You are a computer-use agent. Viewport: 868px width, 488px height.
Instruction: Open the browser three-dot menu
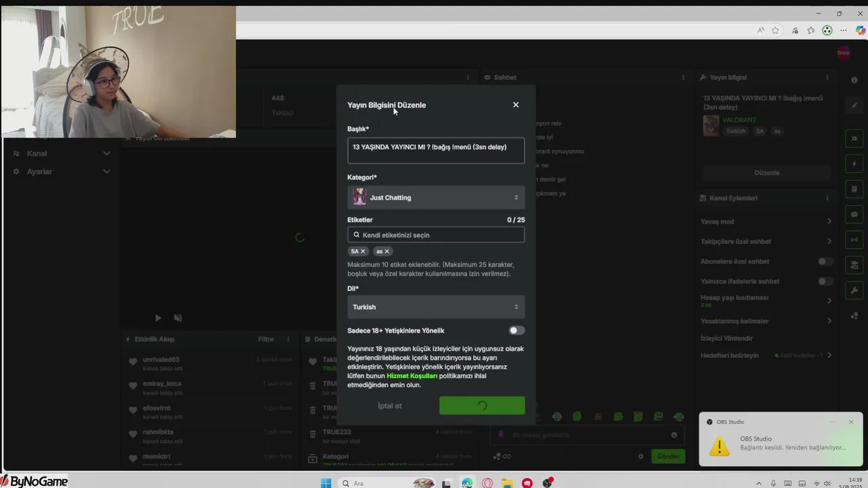coord(844,30)
